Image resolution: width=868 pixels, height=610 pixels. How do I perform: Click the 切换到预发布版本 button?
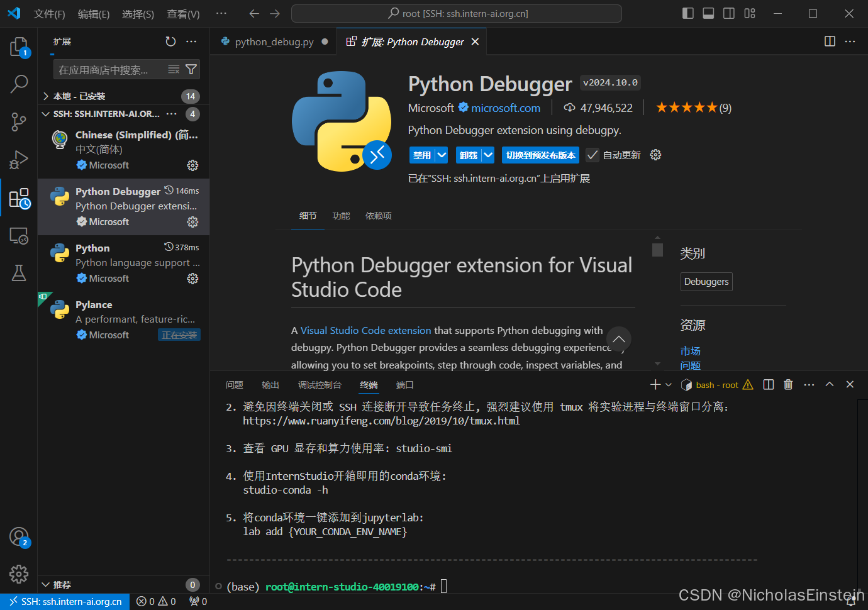[x=540, y=155]
